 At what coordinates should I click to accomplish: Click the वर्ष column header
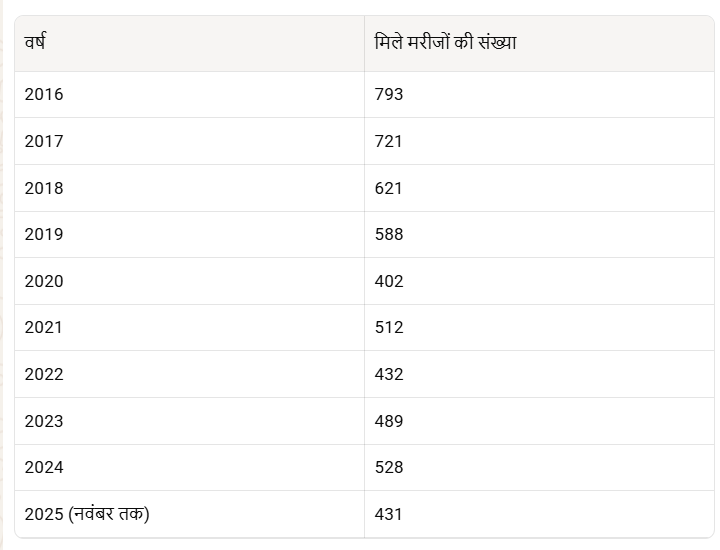(35, 43)
